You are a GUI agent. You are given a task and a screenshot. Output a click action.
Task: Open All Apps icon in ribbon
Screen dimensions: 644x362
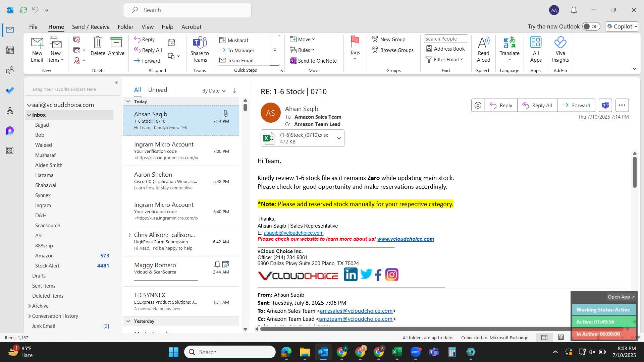[536, 50]
